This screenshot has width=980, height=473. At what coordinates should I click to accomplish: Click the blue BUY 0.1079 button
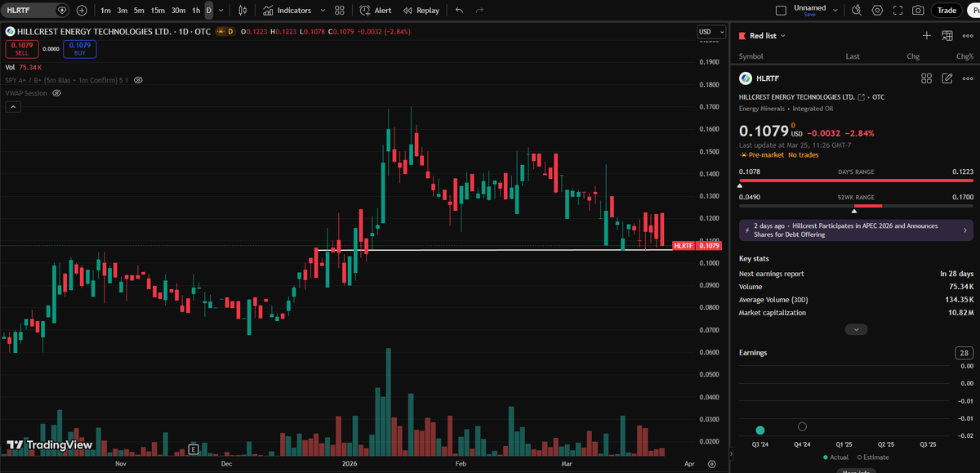[80, 49]
